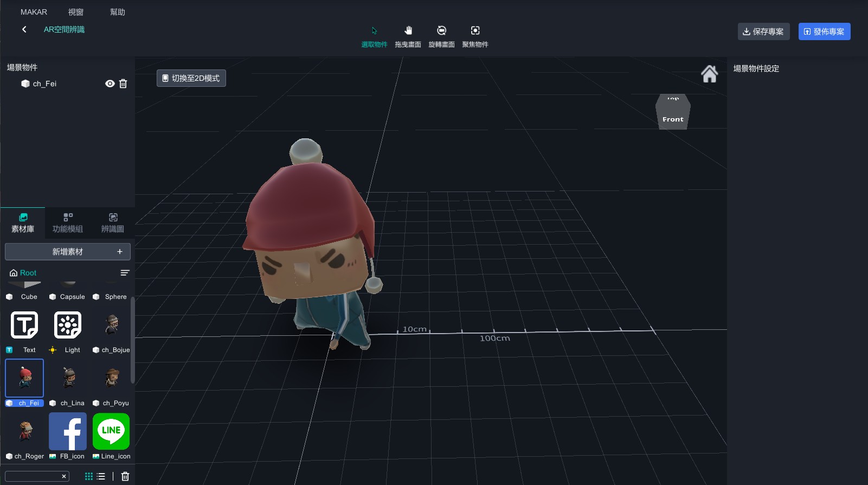Viewport: 868px width, 485px height.
Task: Click the Front face of view cube
Action: click(x=673, y=119)
